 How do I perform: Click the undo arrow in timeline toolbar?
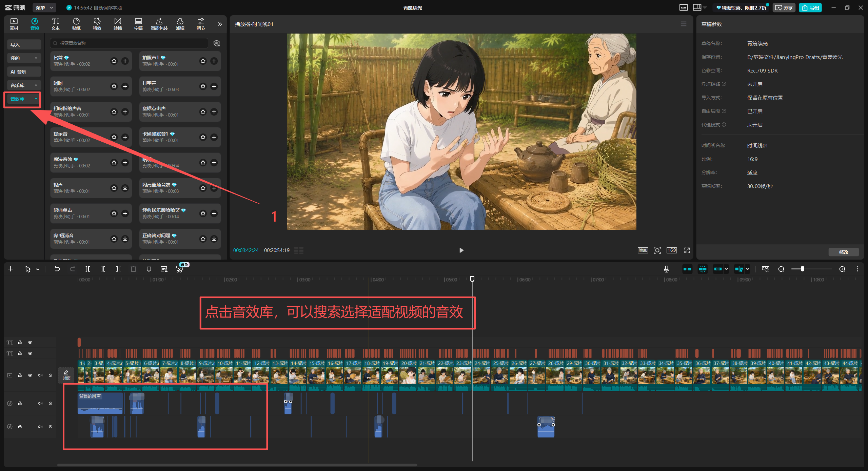point(57,269)
